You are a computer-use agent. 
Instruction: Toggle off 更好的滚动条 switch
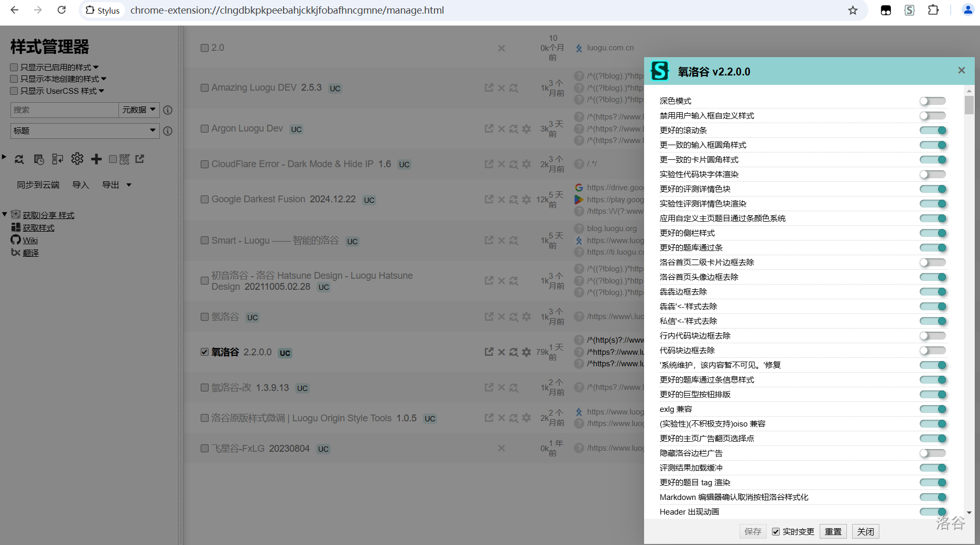932,130
